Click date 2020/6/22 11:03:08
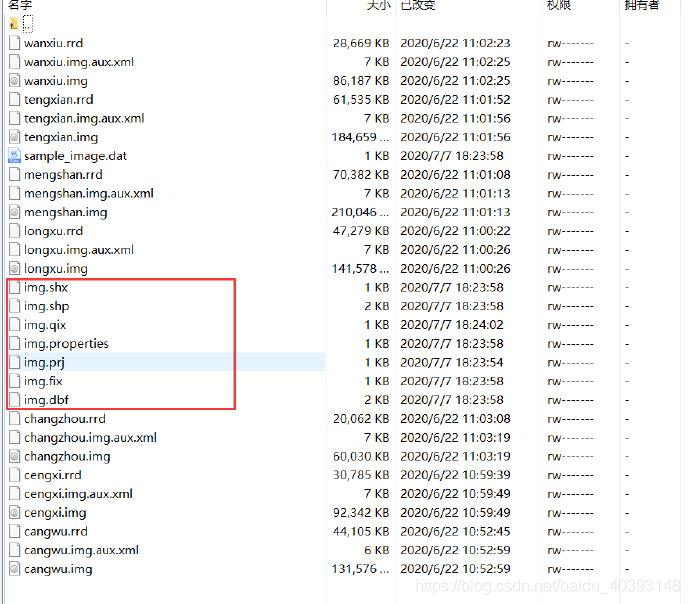The height and width of the screenshot is (604, 690). (x=455, y=419)
